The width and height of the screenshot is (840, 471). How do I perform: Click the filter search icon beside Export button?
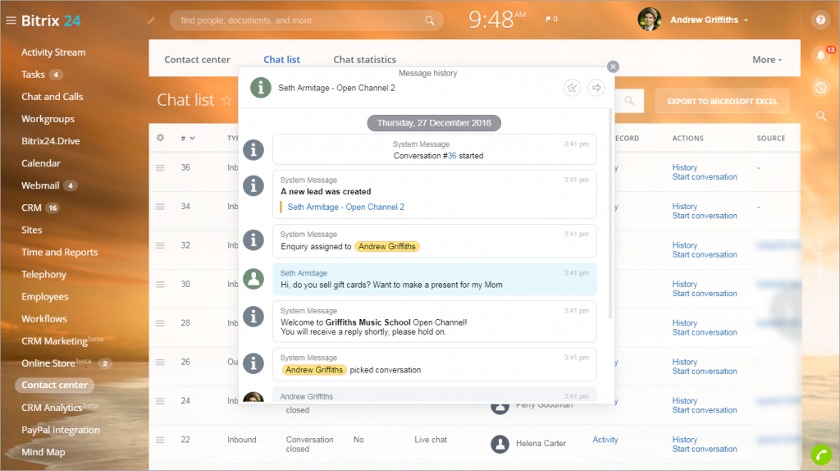click(x=629, y=101)
